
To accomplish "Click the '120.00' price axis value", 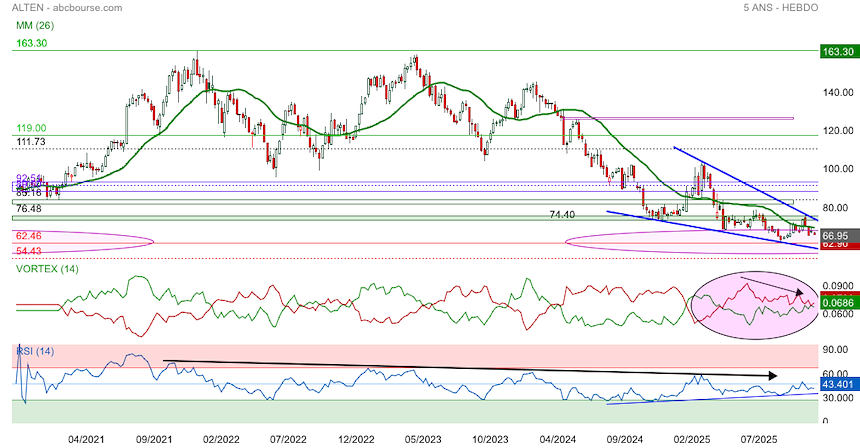I will pos(838,131).
